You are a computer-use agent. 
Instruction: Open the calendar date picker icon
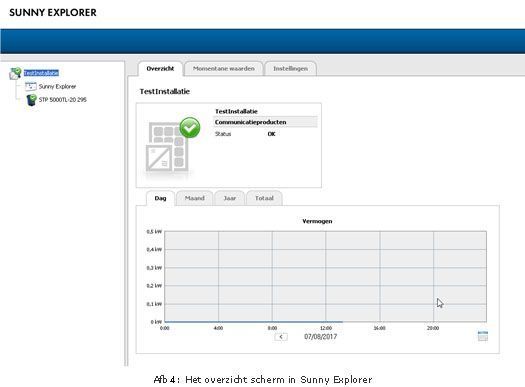tap(482, 336)
